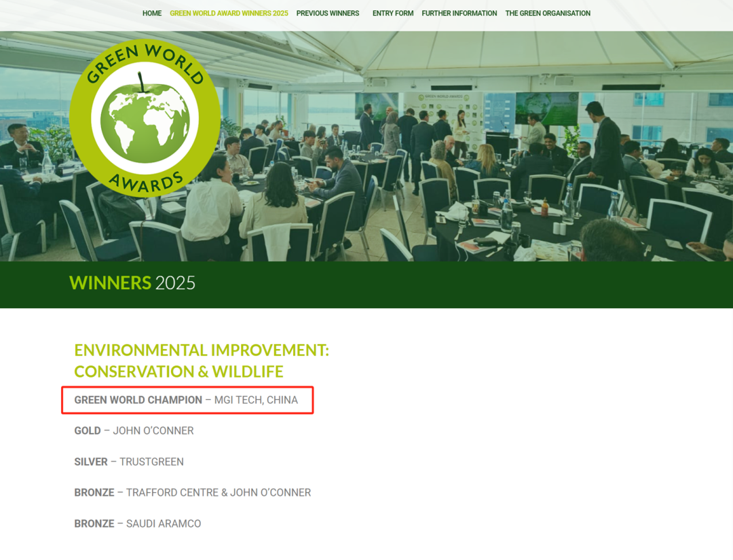The height and width of the screenshot is (560, 733).
Task: Click the SILVER TrustGreen entry
Action: point(129,462)
